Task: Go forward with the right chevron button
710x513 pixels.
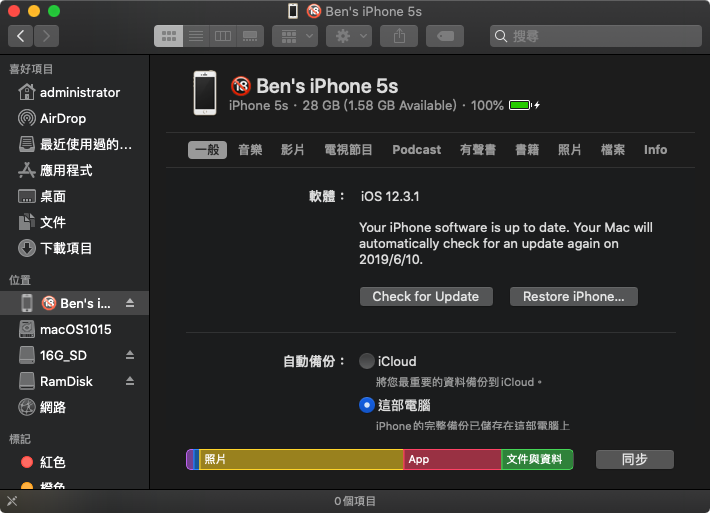Action: (46, 36)
